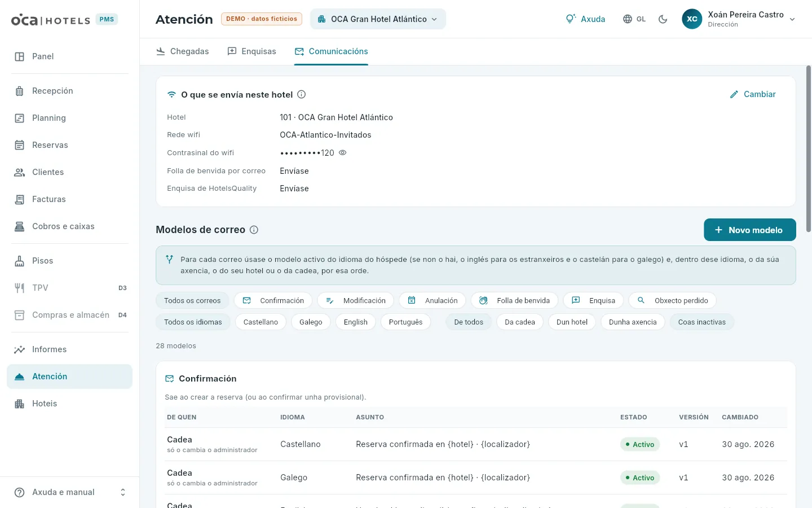Open Pisos in the sidebar
The image size is (812, 508).
coord(69,261)
